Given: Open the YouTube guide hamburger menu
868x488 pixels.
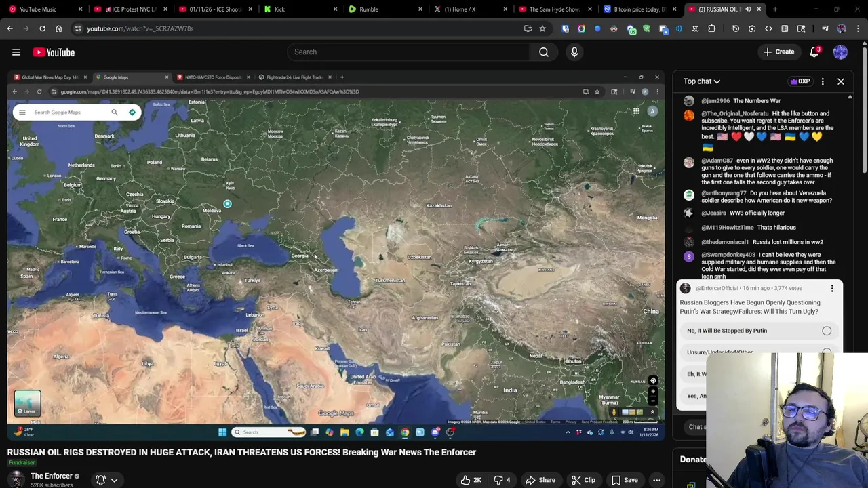Looking at the screenshot, I should click(16, 52).
